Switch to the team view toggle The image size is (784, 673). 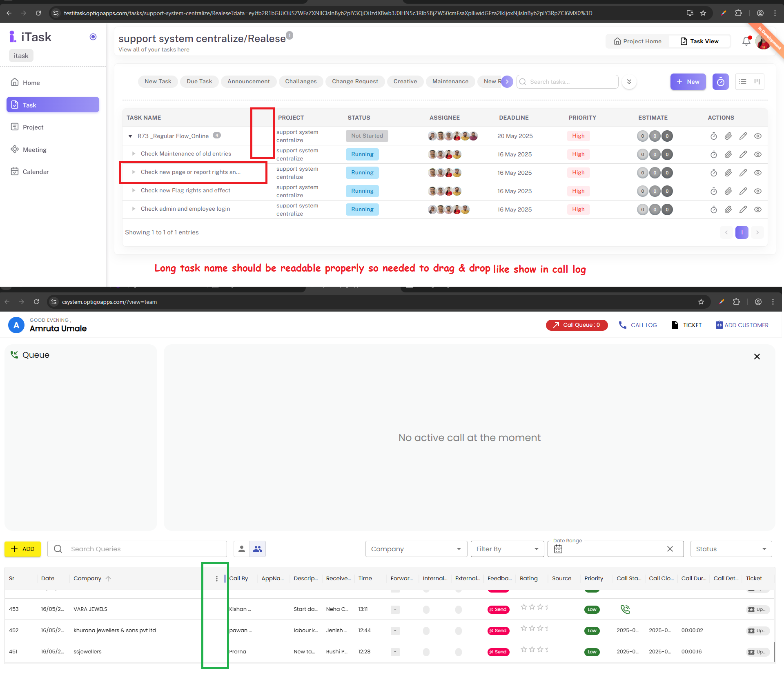point(258,549)
